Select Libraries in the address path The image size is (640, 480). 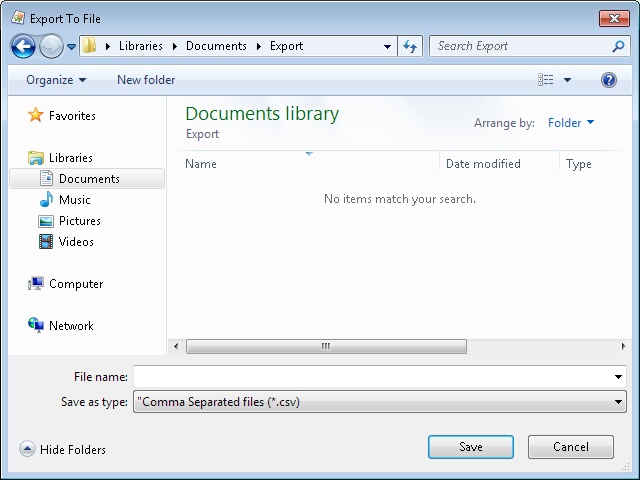[x=141, y=46]
